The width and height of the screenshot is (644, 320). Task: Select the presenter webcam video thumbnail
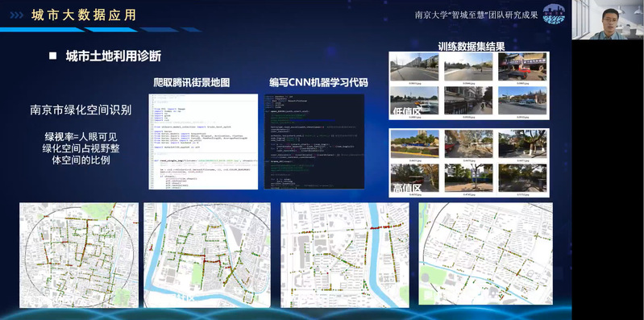(x=608, y=19)
